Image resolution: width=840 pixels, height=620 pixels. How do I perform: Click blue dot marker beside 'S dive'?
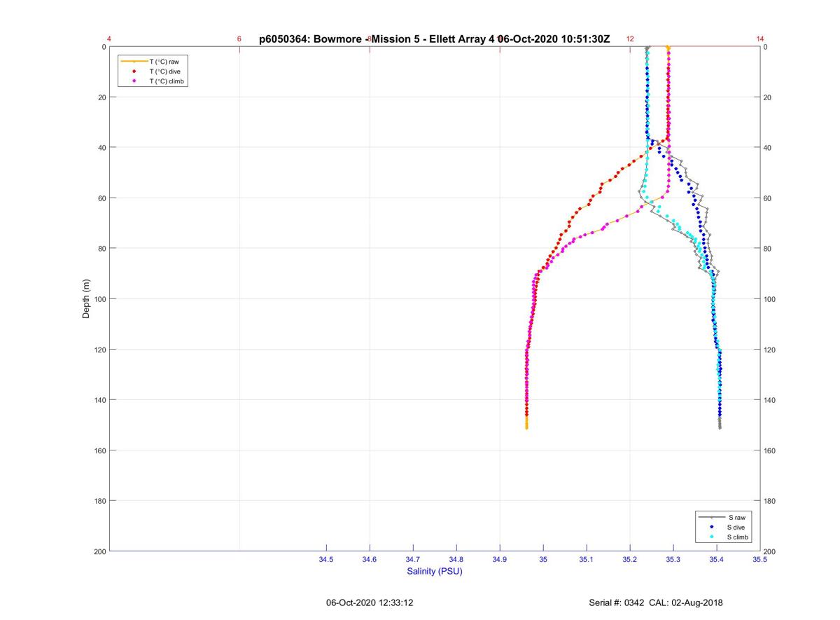712,527
